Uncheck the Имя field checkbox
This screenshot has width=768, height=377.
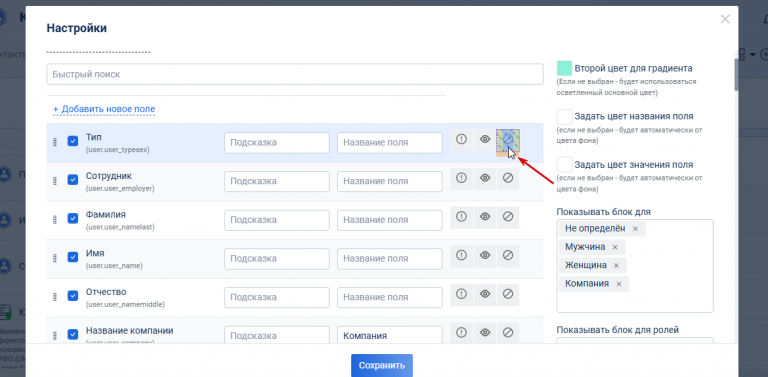click(x=72, y=258)
